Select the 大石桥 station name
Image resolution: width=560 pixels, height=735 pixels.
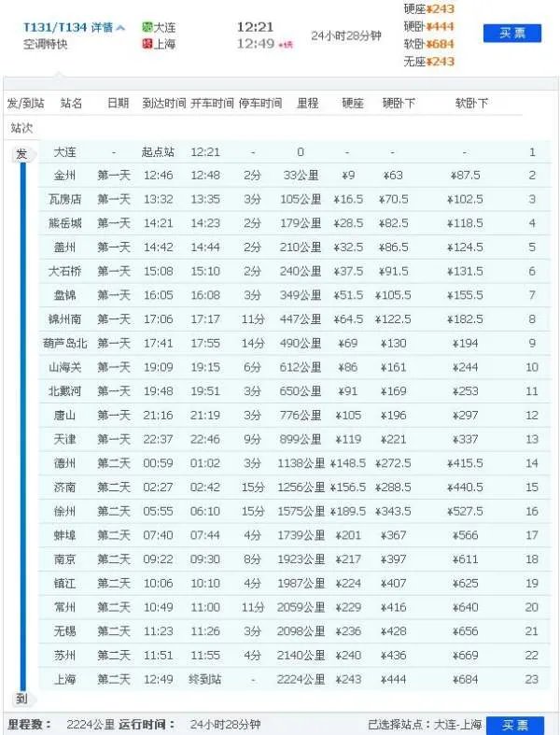[x=64, y=271]
